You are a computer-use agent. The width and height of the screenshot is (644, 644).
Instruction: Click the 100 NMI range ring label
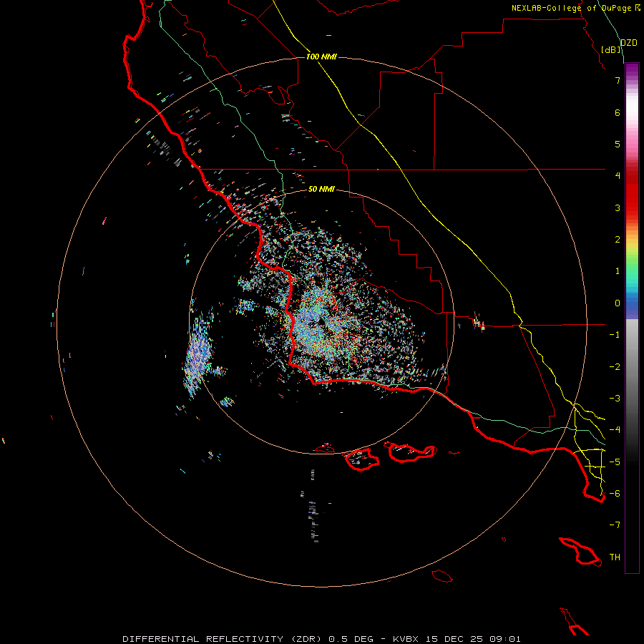pyautogui.click(x=321, y=57)
